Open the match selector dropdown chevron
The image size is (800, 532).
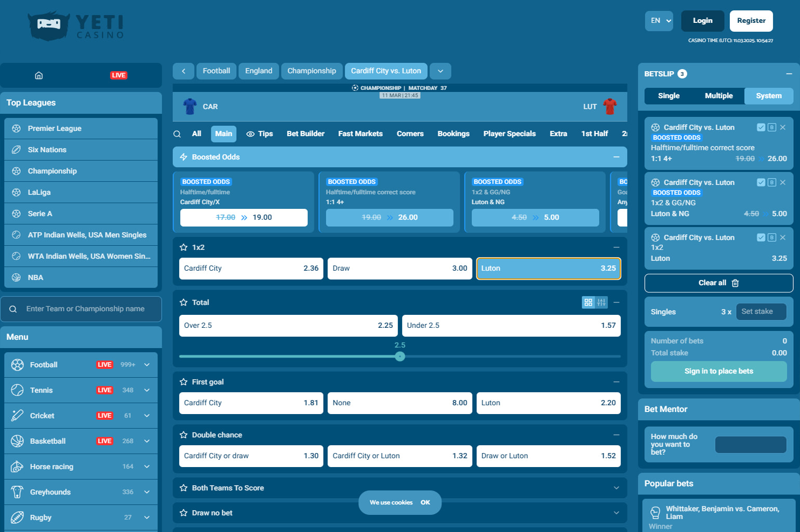[x=441, y=71]
